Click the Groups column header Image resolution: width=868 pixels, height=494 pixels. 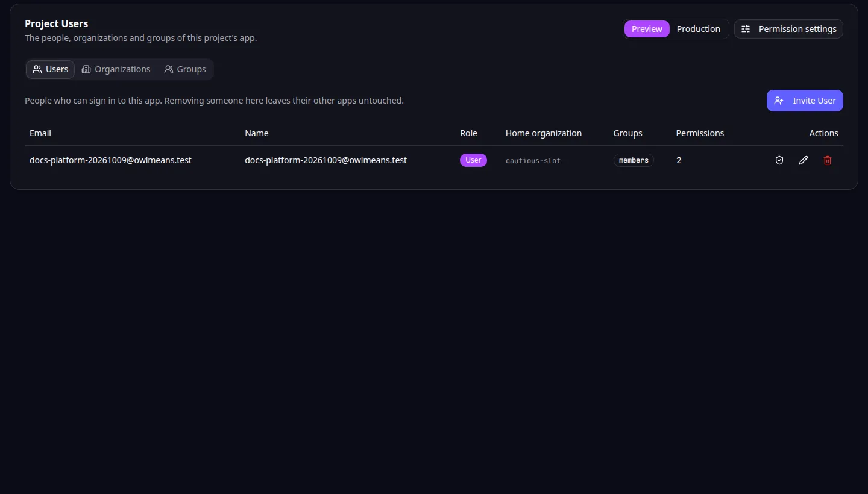click(627, 133)
